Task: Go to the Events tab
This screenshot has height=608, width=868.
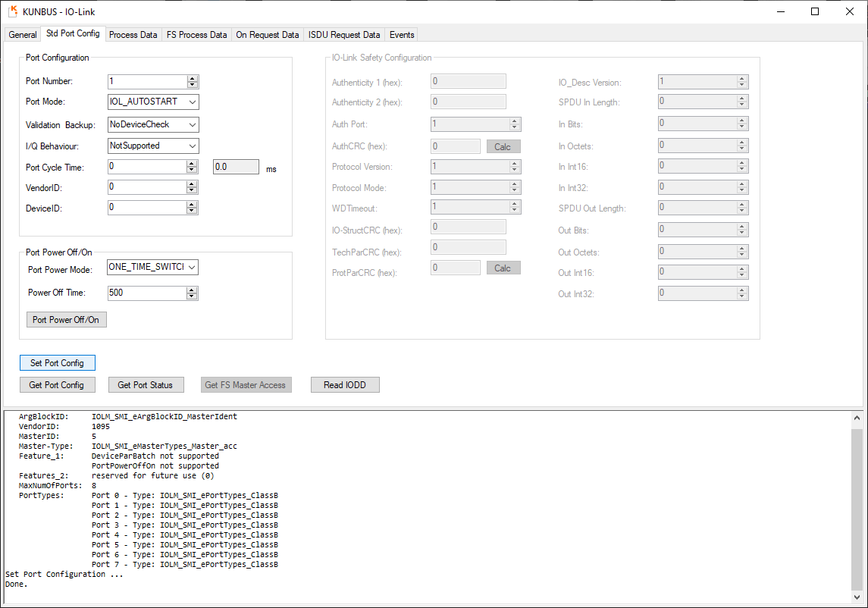Action: (x=401, y=35)
